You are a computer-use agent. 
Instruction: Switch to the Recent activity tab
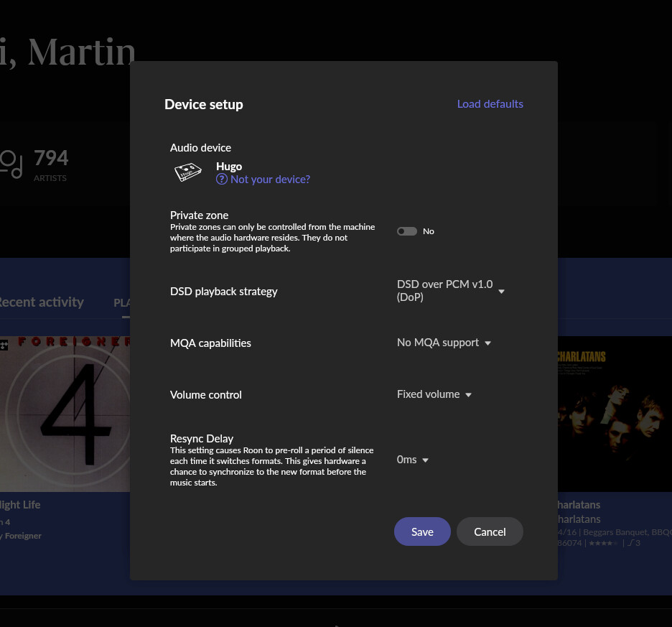[40, 302]
